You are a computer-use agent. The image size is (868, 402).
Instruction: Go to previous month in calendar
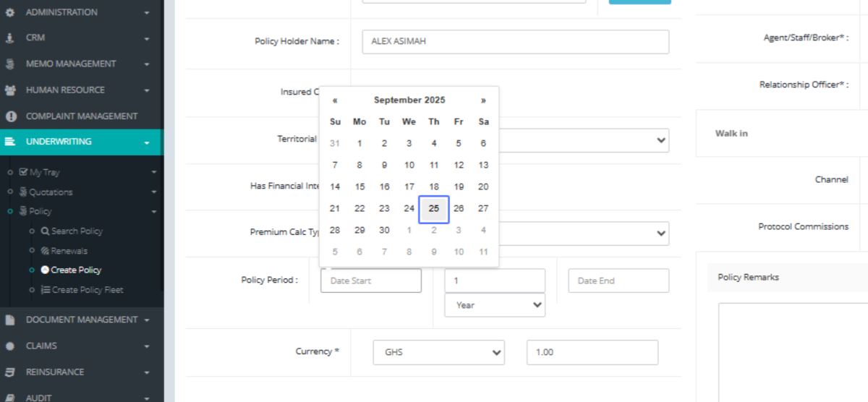(x=335, y=100)
